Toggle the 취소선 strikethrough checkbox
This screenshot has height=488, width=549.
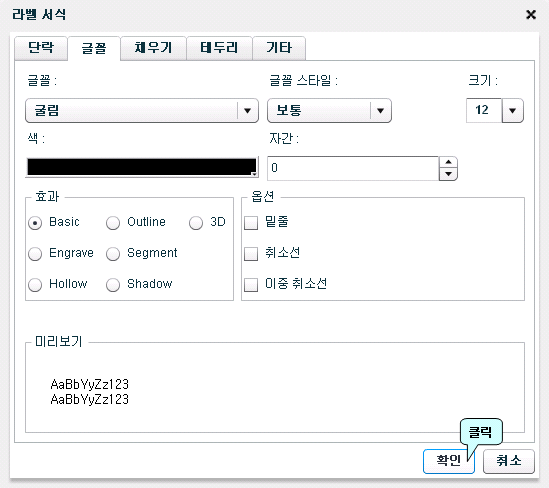pyautogui.click(x=251, y=253)
